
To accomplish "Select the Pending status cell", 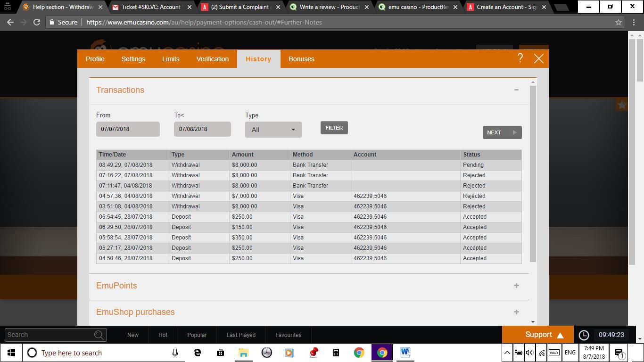I will click(491, 165).
